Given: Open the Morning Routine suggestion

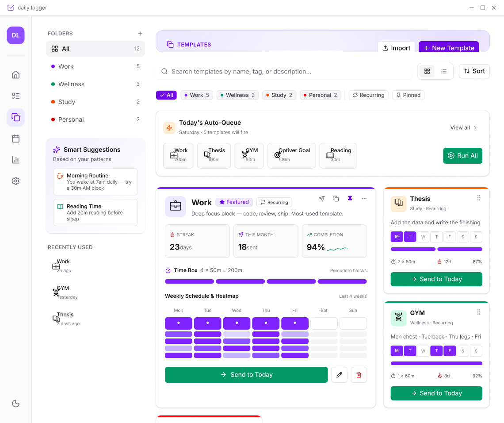Looking at the screenshot, I should point(95,182).
